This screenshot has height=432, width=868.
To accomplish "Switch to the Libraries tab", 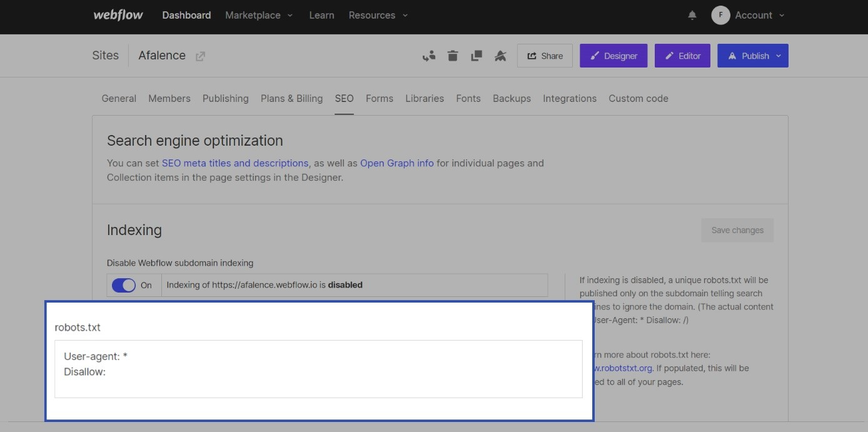I will pyautogui.click(x=425, y=98).
